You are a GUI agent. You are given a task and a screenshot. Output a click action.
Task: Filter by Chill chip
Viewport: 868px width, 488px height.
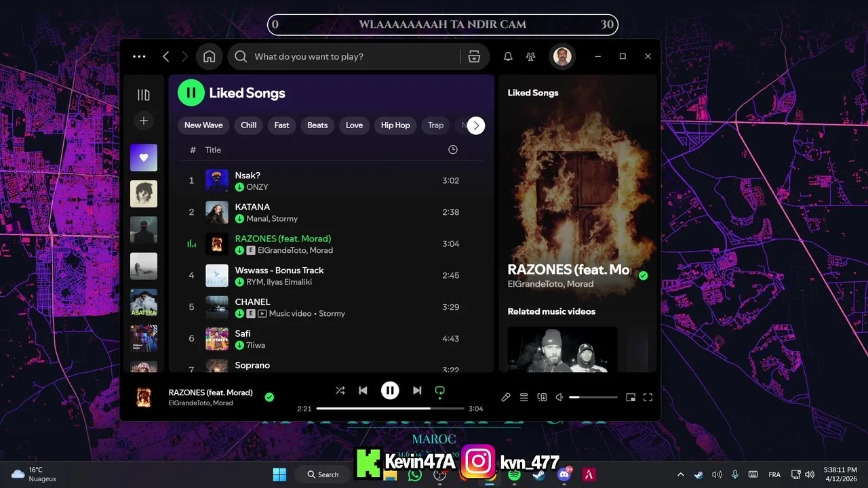coord(249,125)
